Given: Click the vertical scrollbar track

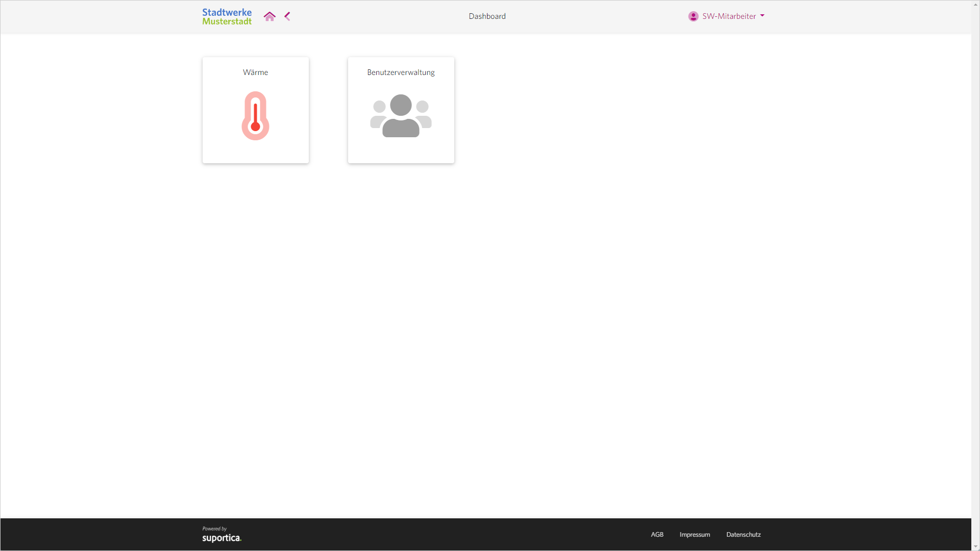Looking at the screenshot, I should click(x=975, y=275).
